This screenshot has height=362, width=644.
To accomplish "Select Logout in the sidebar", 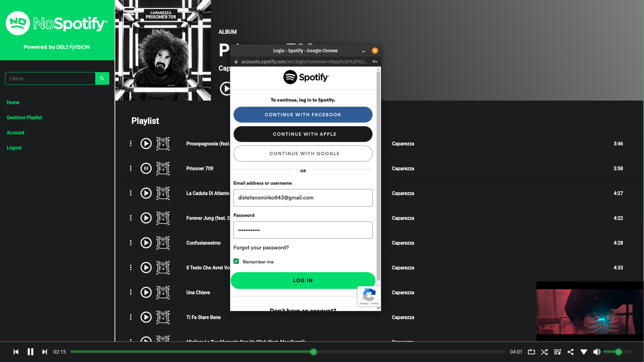I will coord(14,148).
